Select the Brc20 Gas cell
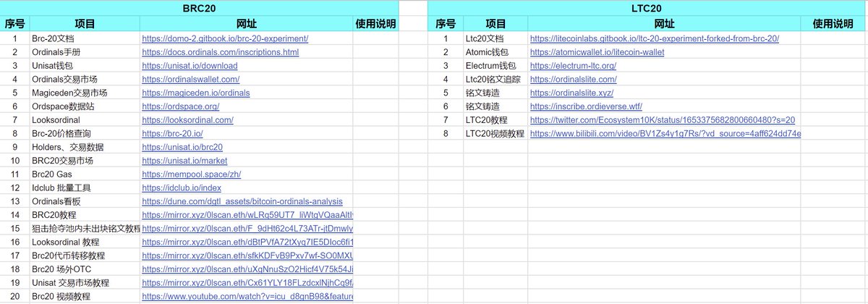Screen dimensions: 868x304 (x=85, y=174)
